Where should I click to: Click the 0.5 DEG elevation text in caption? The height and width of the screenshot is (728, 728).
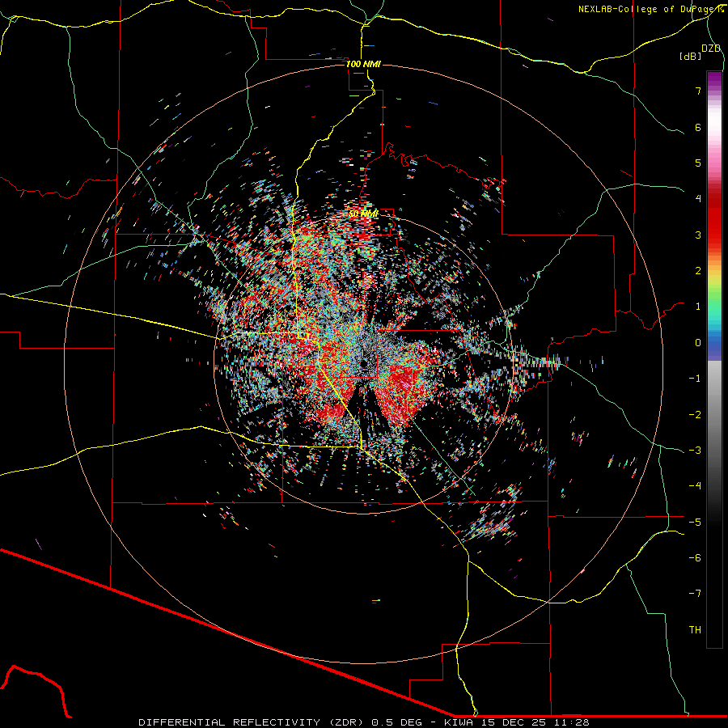(x=396, y=722)
